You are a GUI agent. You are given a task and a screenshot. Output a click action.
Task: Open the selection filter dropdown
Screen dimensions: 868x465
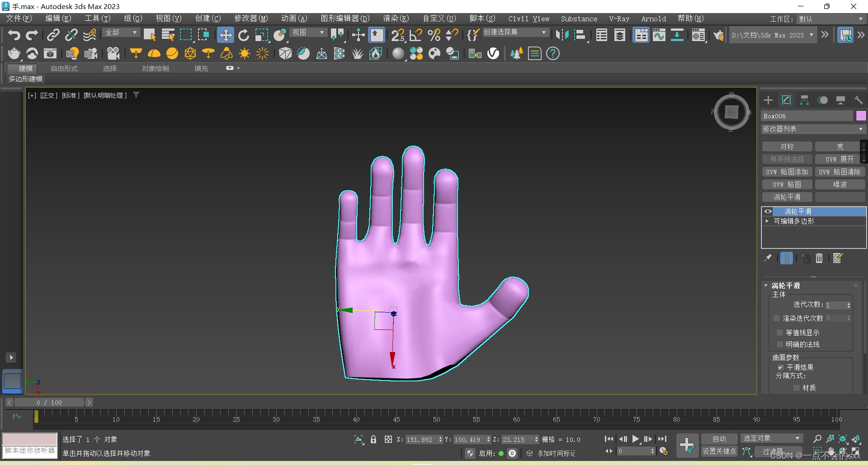[x=121, y=33]
